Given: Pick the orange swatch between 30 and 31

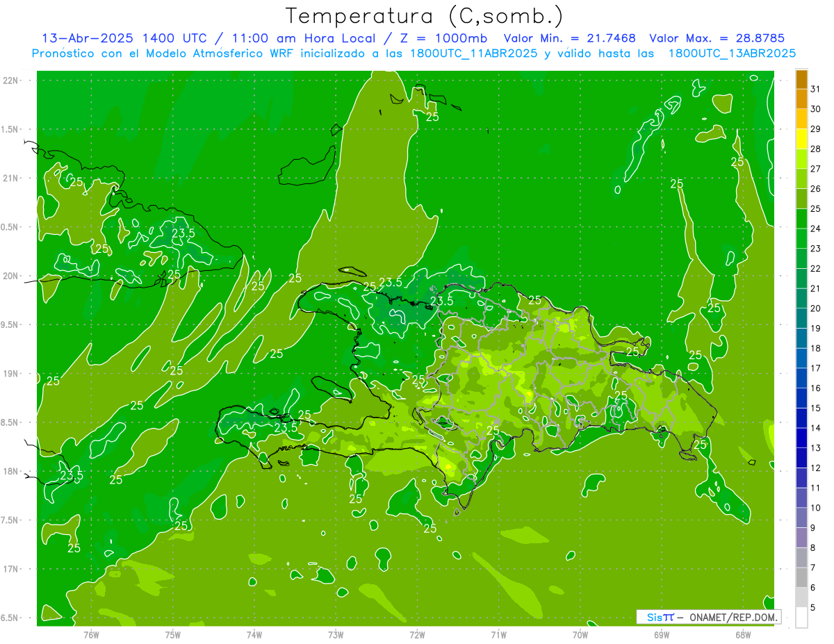Looking at the screenshot, I should [x=801, y=99].
